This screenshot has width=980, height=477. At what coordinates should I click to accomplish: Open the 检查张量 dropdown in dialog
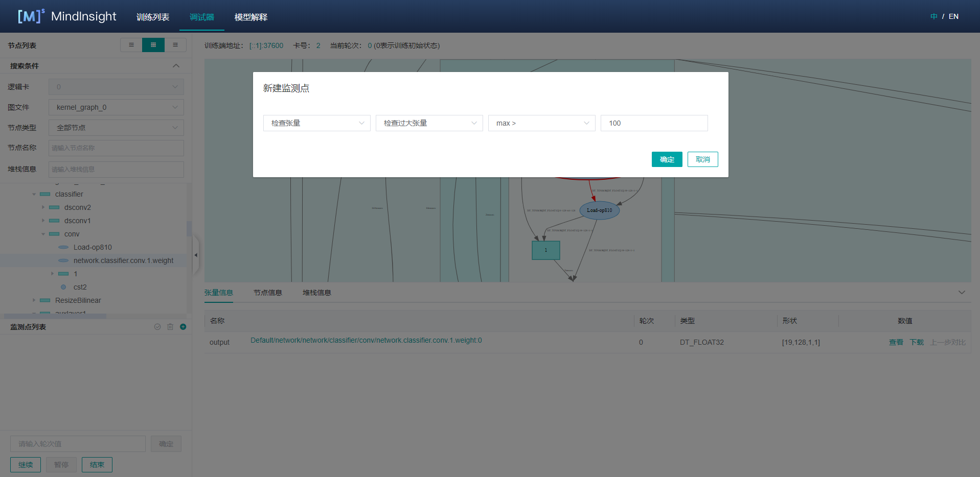pos(316,123)
